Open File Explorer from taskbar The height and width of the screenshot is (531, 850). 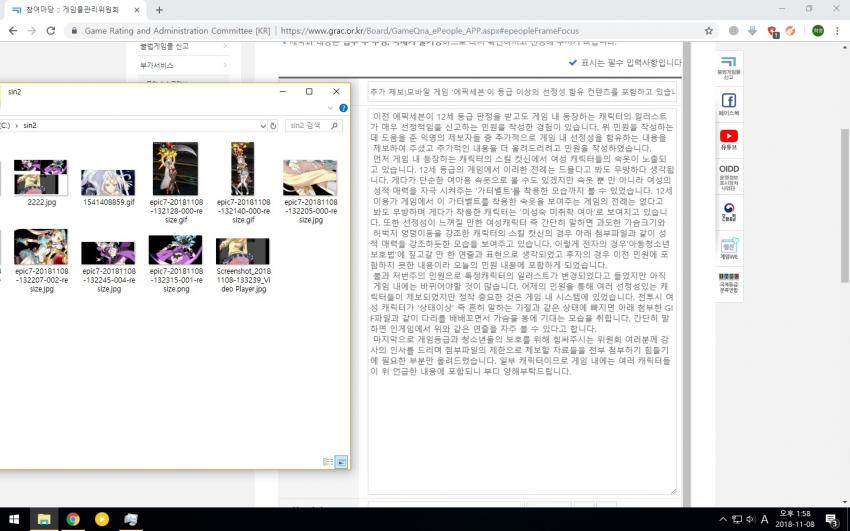44,519
